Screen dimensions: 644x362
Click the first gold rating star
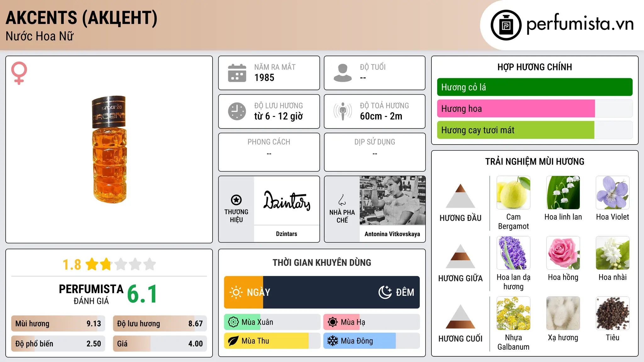pos(92,264)
